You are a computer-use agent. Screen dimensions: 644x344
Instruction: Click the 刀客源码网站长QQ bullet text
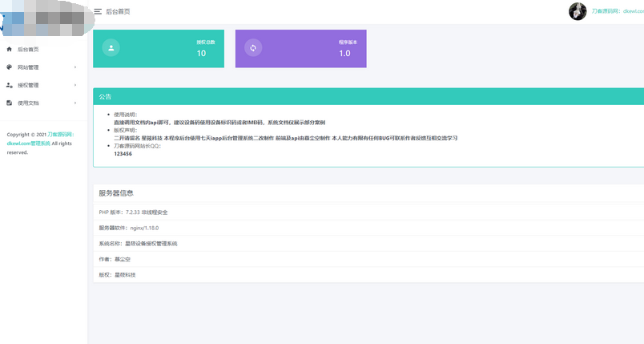pyautogui.click(x=137, y=146)
